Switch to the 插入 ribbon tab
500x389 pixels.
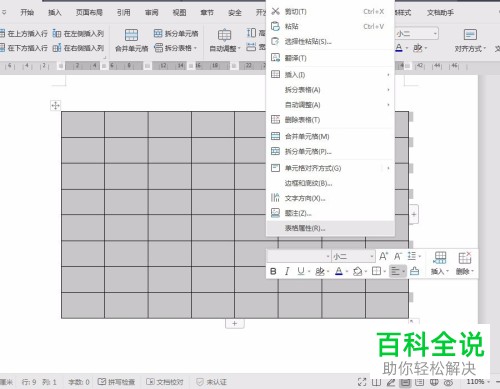(55, 13)
